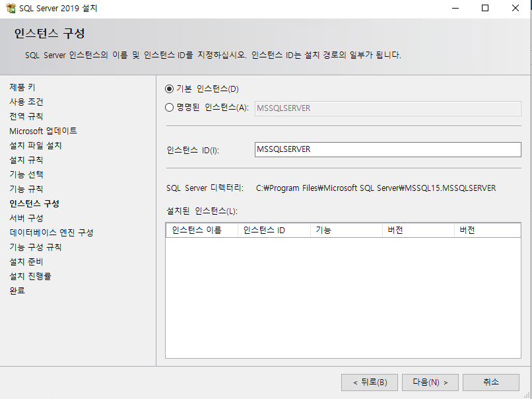Close the SQL Server 2019 setup window
Viewport: 532px width, 399px height.
pos(515,8)
